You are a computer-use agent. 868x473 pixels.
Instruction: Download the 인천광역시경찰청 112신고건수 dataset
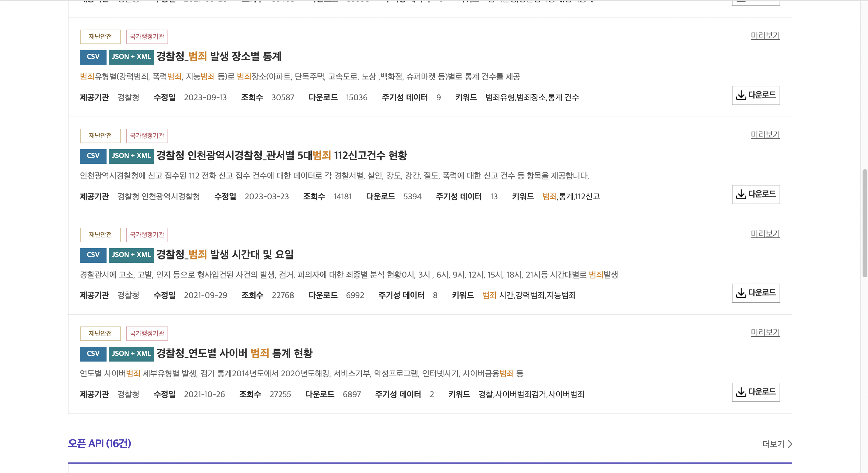[x=755, y=194]
